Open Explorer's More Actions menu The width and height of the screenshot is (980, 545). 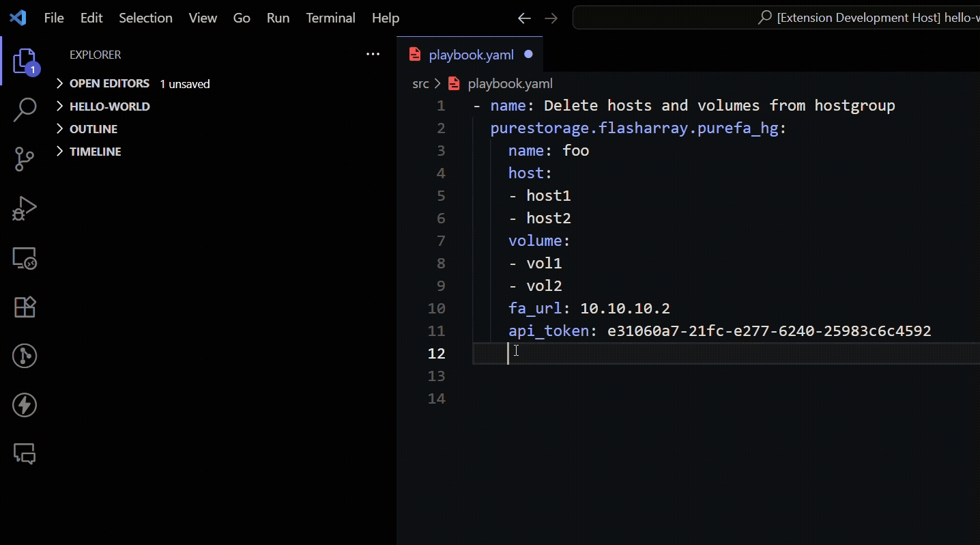[x=373, y=55]
